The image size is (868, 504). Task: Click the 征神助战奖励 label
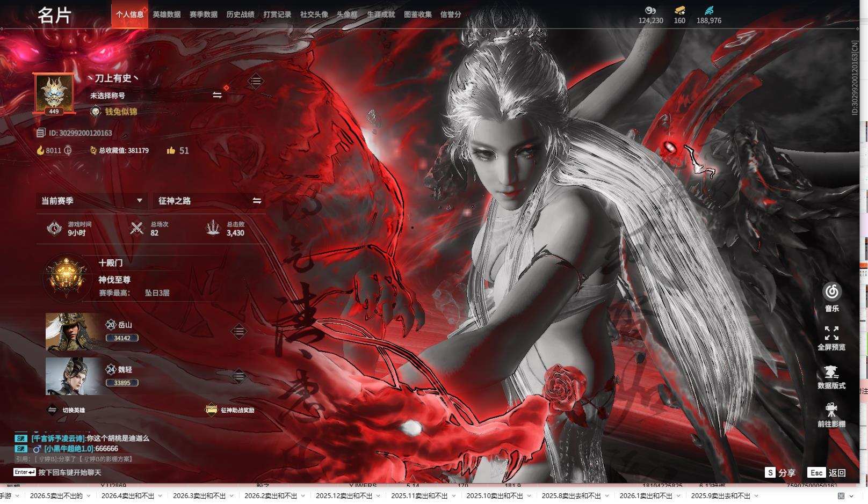[x=237, y=410]
